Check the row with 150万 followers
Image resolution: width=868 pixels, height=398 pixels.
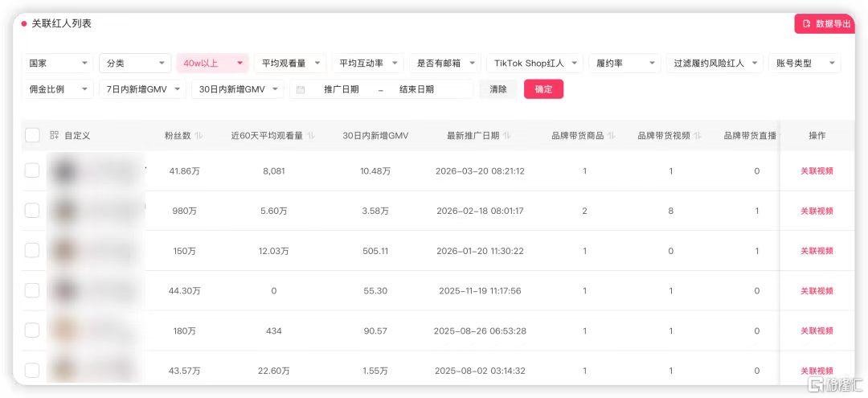click(x=32, y=250)
